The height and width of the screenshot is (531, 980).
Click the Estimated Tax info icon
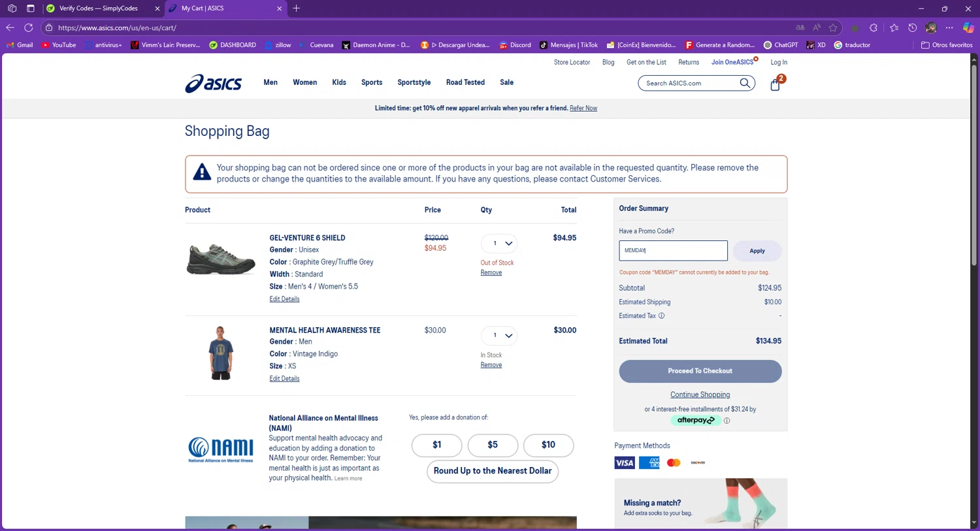(x=662, y=316)
